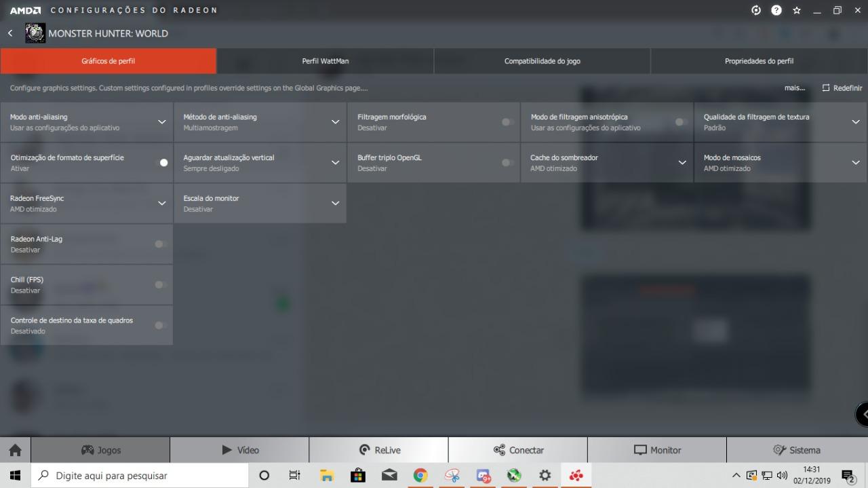Click the Monster Hunter: World game thumbnail

pos(35,33)
